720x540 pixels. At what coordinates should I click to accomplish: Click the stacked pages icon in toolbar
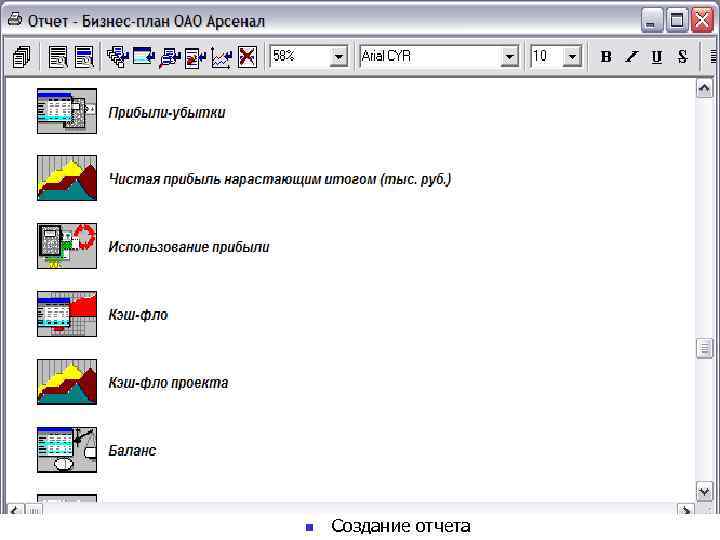(x=21, y=57)
